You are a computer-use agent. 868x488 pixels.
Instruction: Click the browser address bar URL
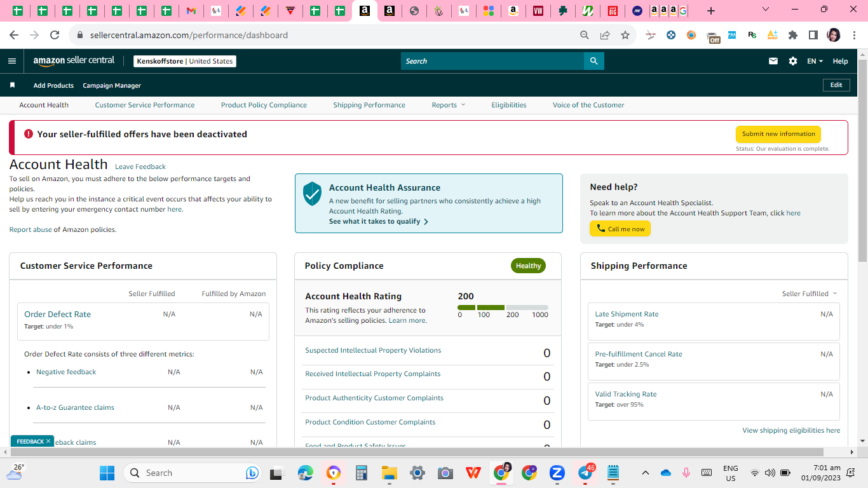pyautogui.click(x=189, y=35)
